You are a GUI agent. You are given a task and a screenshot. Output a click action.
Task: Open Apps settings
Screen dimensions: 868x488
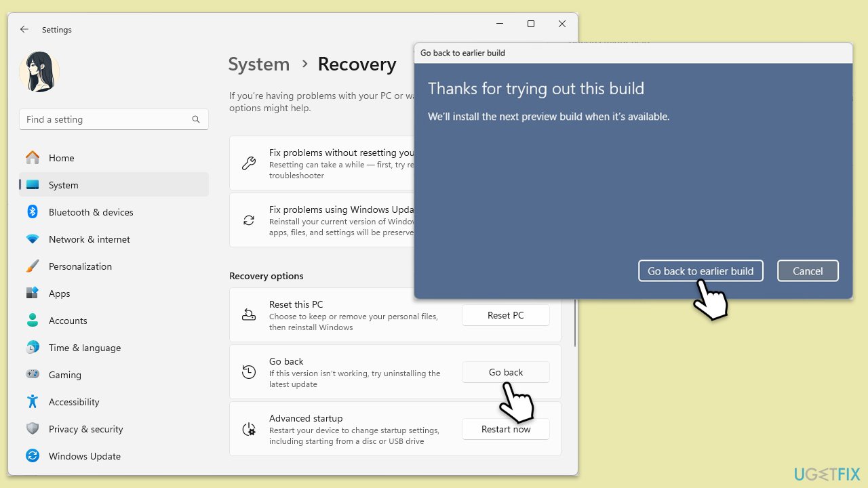(x=59, y=293)
